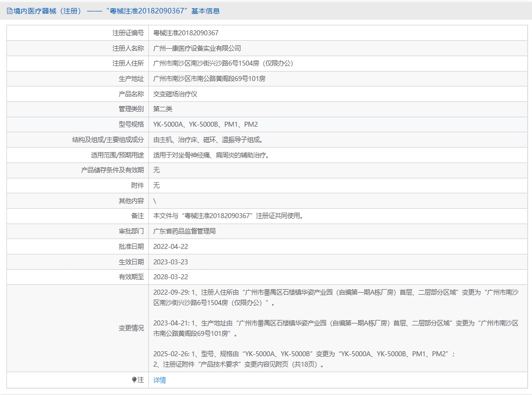This screenshot has width=532, height=395.
Task: Select the 2025-02-26 model change entry
Action: click(304, 354)
